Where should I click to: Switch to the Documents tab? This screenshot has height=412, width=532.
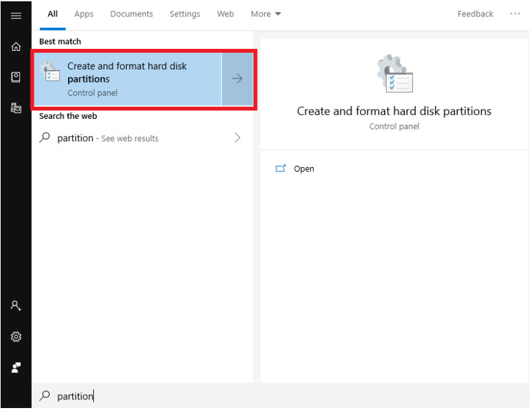(x=132, y=14)
